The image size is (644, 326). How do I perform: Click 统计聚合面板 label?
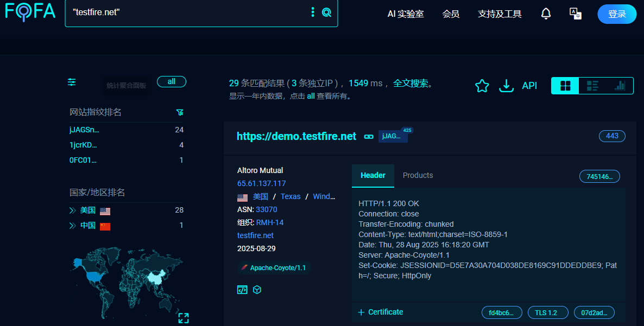click(126, 85)
